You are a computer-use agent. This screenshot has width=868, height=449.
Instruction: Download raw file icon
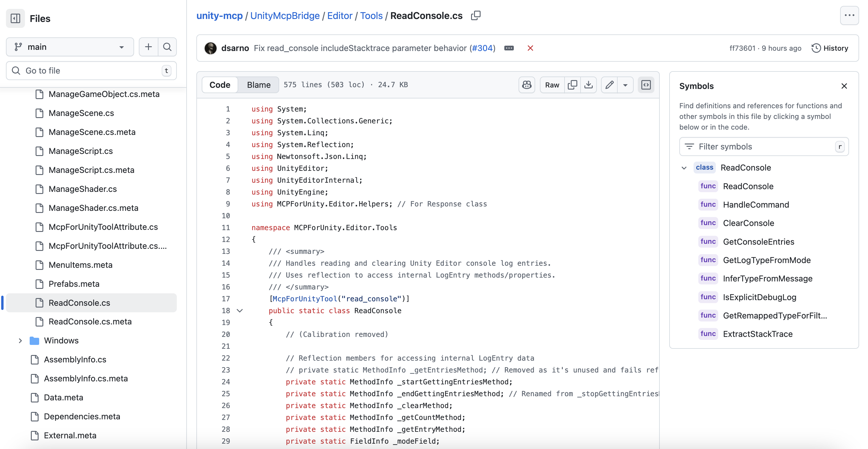588,85
